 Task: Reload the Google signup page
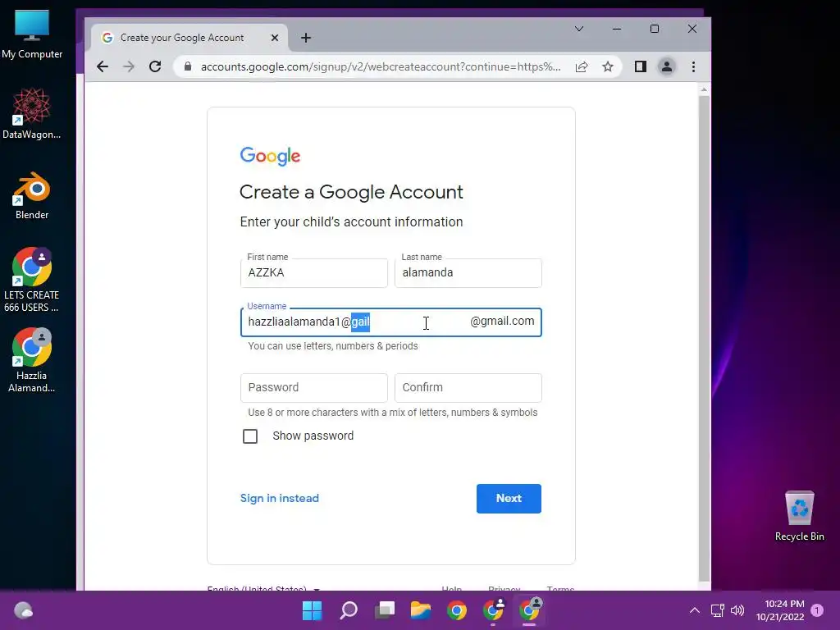(155, 66)
